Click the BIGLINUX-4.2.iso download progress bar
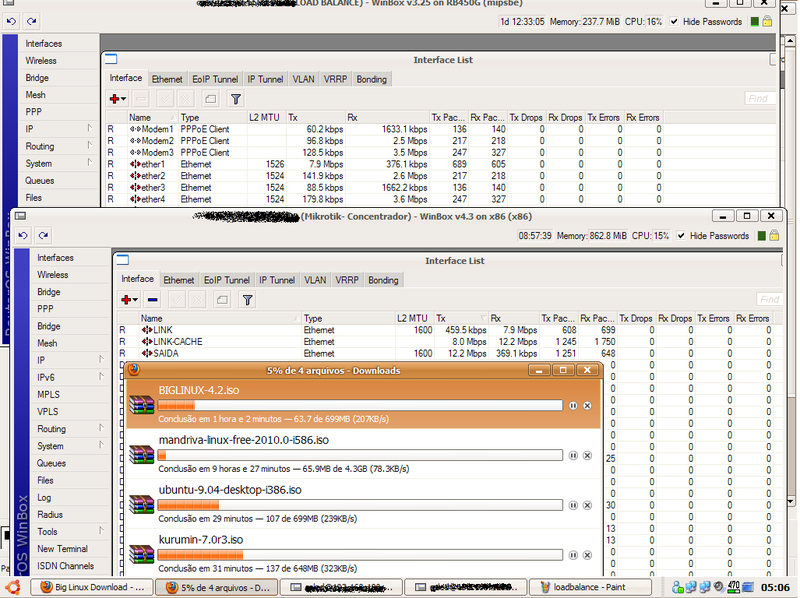The width and height of the screenshot is (800, 598). 360,405
